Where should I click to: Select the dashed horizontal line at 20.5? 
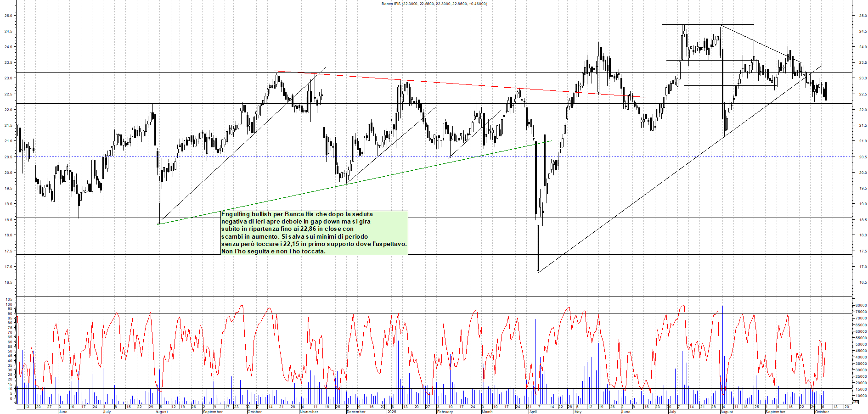click(x=276, y=157)
